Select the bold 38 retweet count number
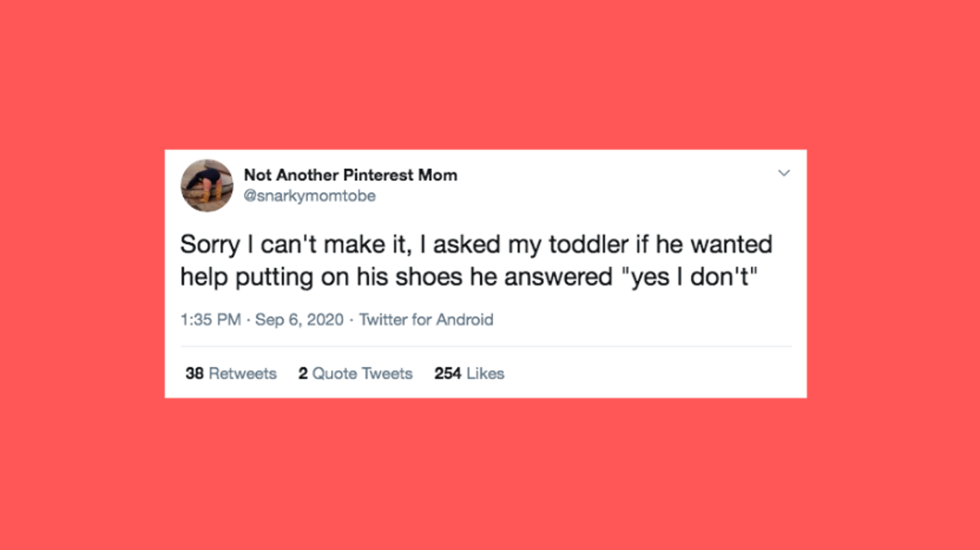Image resolution: width=980 pixels, height=550 pixels. click(193, 373)
